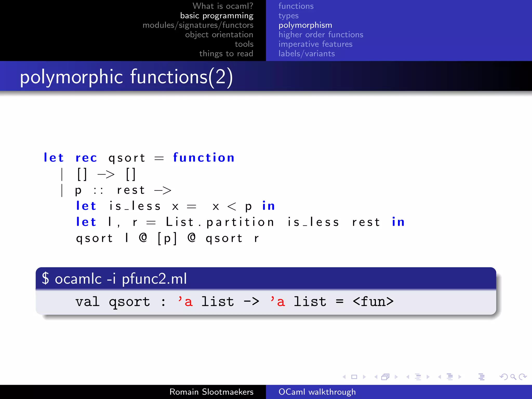Jump to 'imperative features' subsection
Image resolution: width=532 pixels, height=399 pixels.
[x=315, y=44]
